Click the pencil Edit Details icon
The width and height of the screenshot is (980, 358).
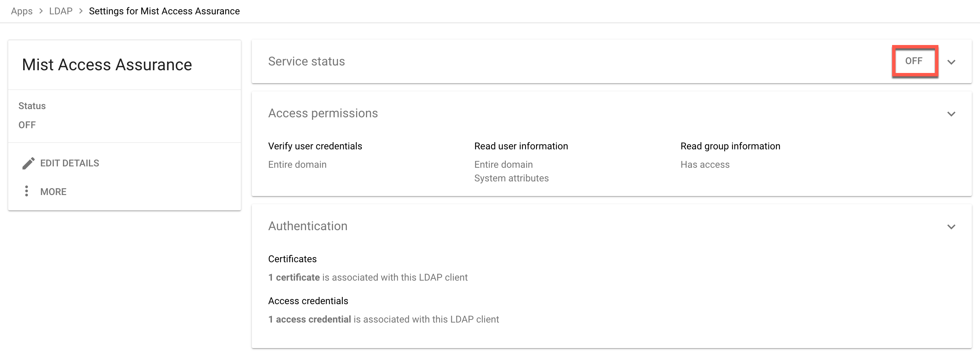coord(28,163)
